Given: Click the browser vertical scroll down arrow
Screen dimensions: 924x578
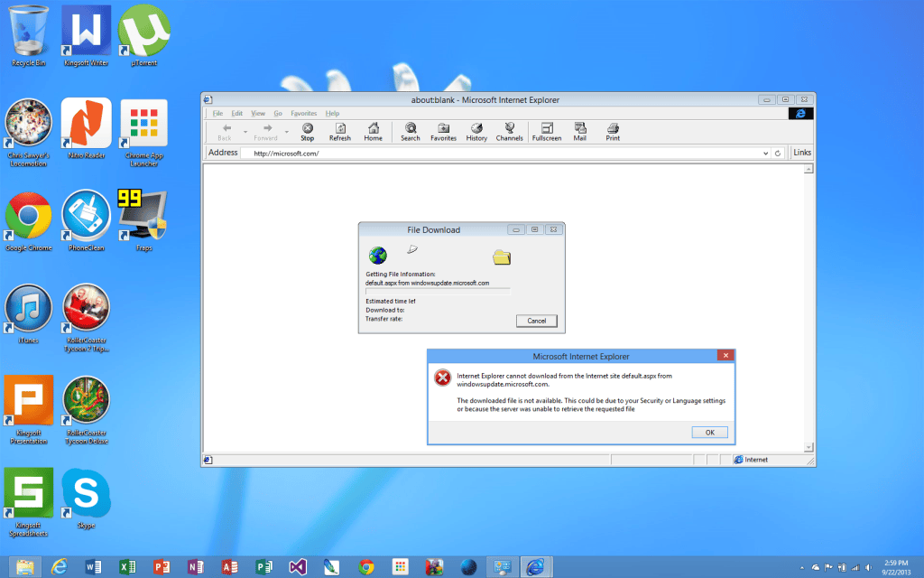Looking at the screenshot, I should (x=808, y=447).
